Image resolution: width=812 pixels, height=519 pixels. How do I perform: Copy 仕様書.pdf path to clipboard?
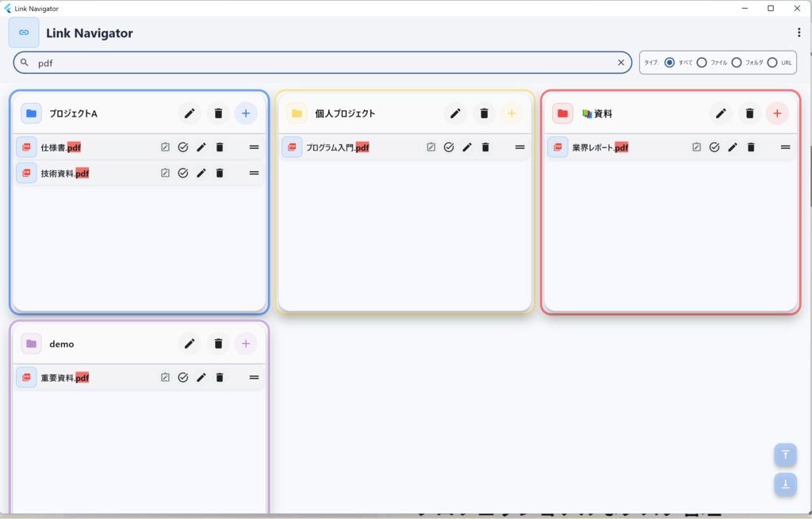[x=163, y=147]
